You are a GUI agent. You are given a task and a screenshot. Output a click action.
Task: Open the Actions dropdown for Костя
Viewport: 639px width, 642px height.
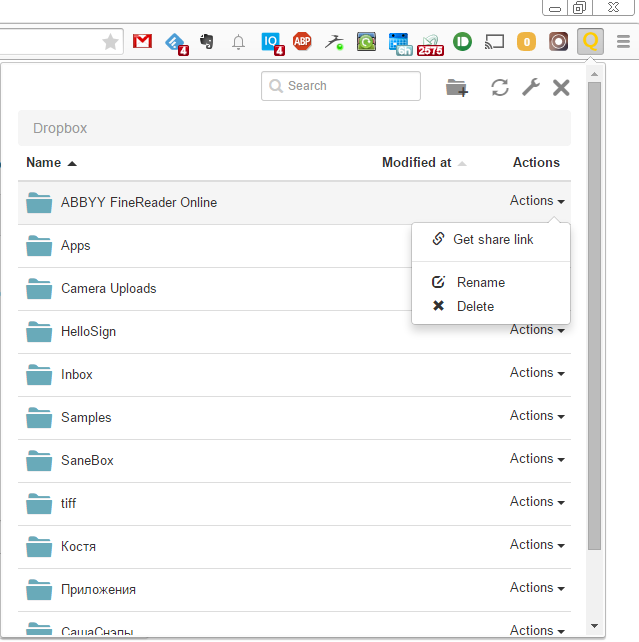[537, 545]
